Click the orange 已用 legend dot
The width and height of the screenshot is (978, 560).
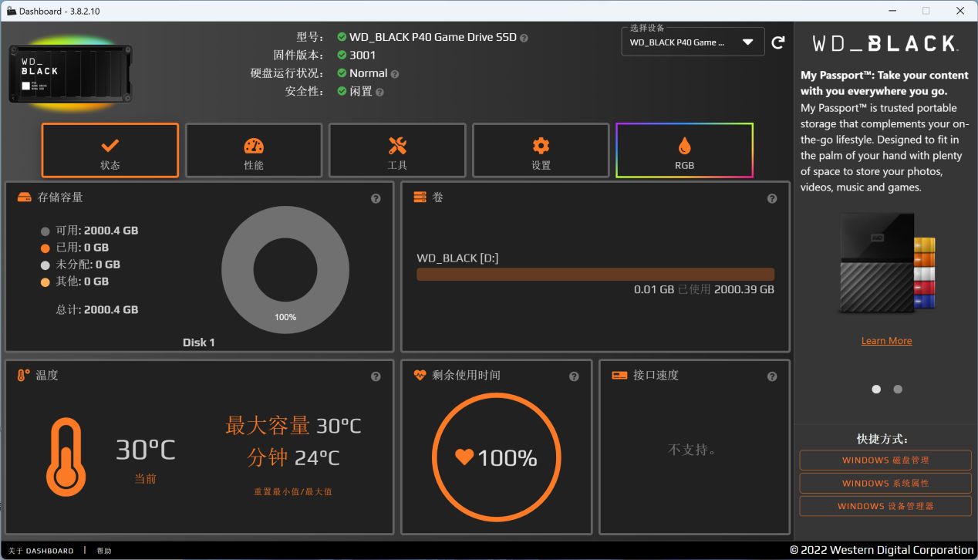click(x=45, y=248)
